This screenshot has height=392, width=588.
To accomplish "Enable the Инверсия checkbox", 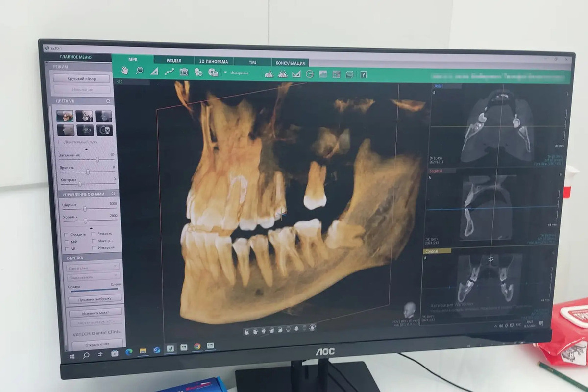I will click(94, 248).
